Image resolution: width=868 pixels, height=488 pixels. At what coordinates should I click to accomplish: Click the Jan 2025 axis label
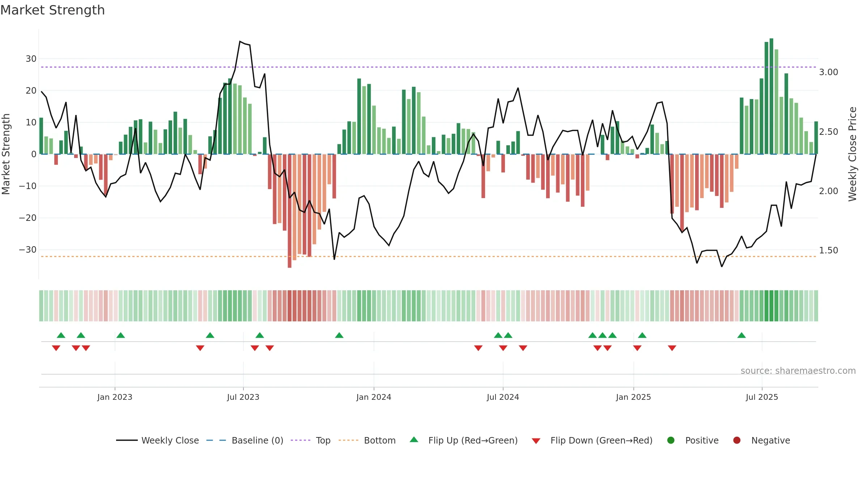633,397
